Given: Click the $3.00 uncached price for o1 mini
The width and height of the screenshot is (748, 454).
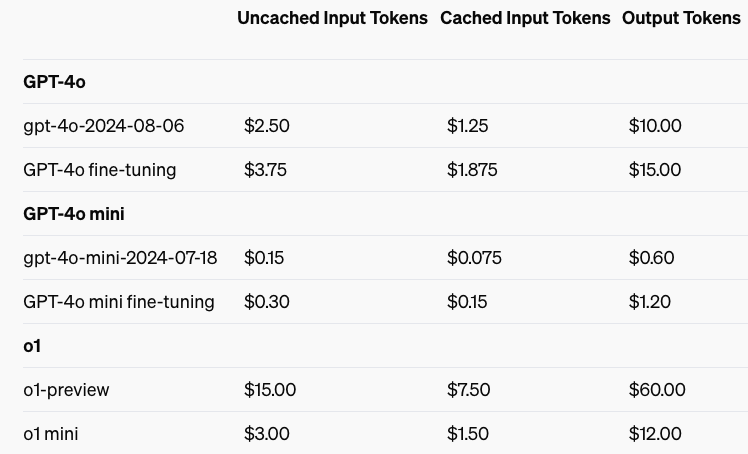Looking at the screenshot, I should click(x=267, y=434).
